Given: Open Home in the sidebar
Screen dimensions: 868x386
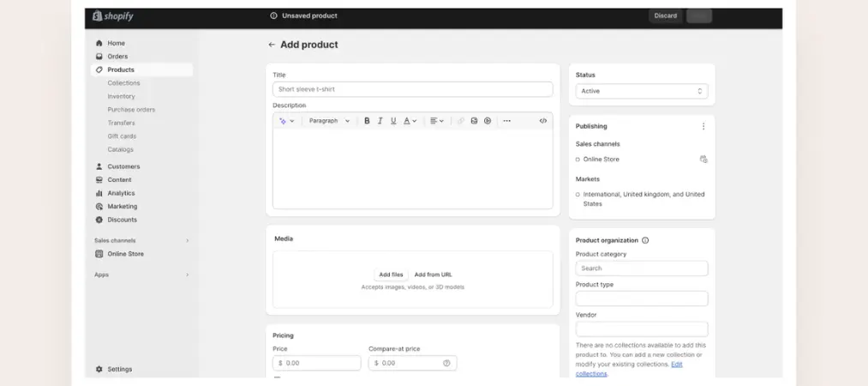Looking at the screenshot, I should pos(116,43).
